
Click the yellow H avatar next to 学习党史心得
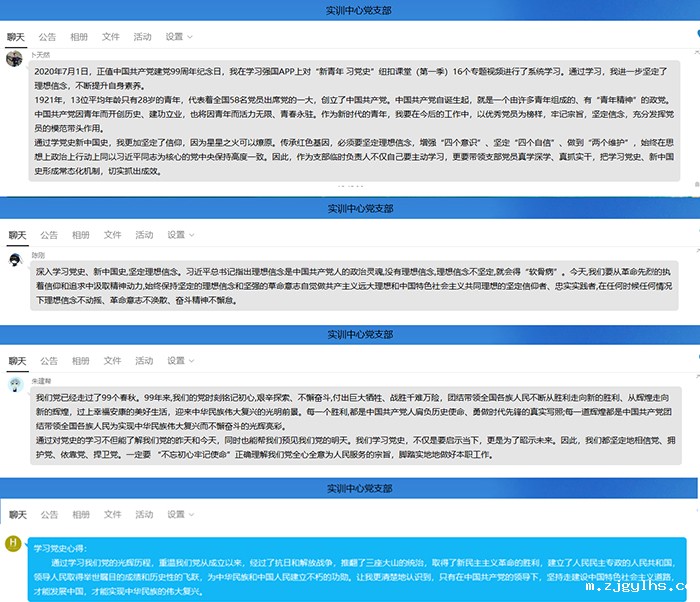(14, 543)
